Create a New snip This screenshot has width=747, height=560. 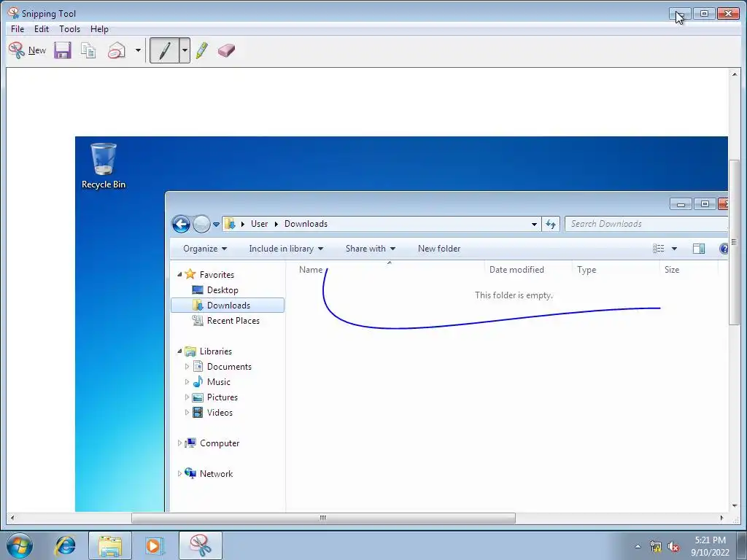click(27, 50)
